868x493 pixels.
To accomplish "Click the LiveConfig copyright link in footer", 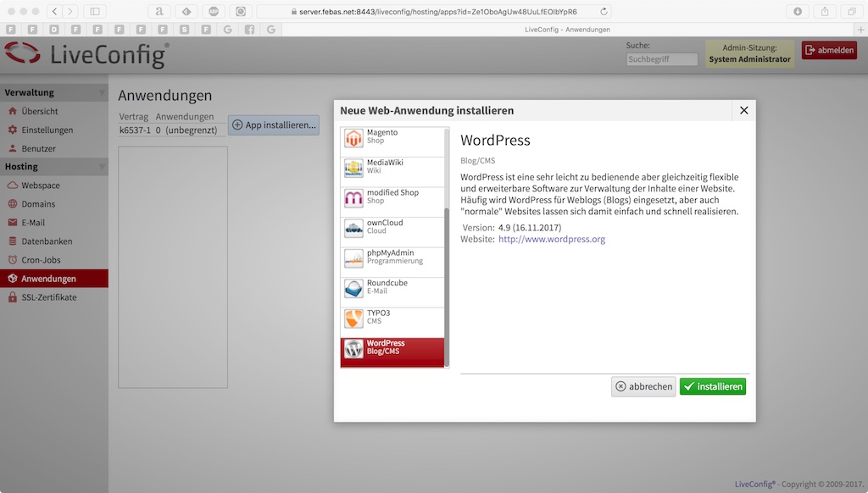I will (x=755, y=485).
